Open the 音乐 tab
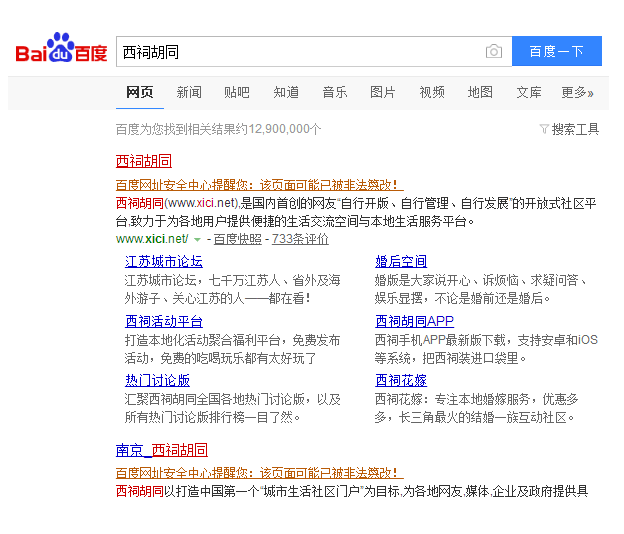 coord(335,92)
